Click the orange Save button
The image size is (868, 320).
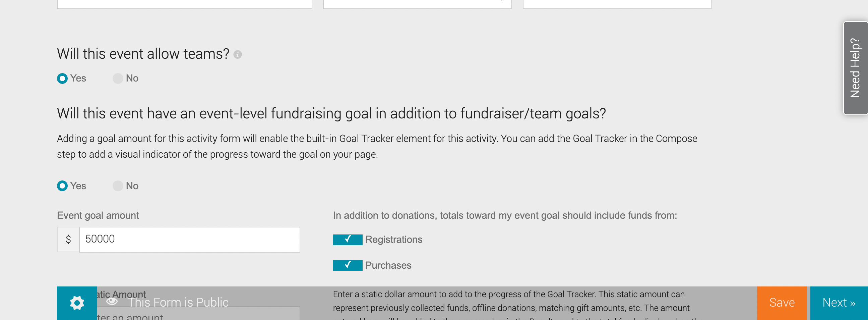pyautogui.click(x=782, y=303)
